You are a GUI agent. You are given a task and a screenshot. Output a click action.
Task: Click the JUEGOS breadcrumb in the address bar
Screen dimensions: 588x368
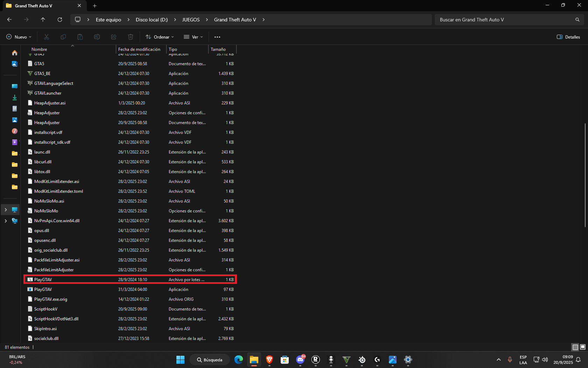(191, 20)
